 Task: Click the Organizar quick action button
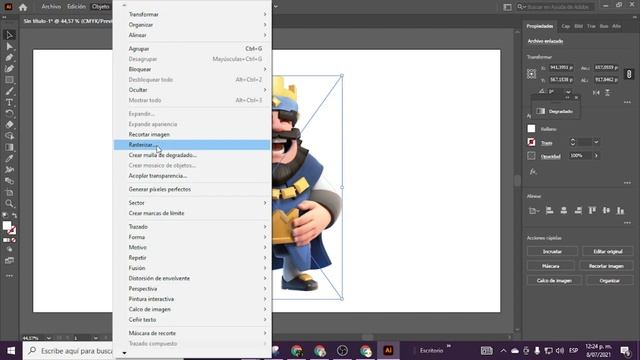(x=609, y=281)
